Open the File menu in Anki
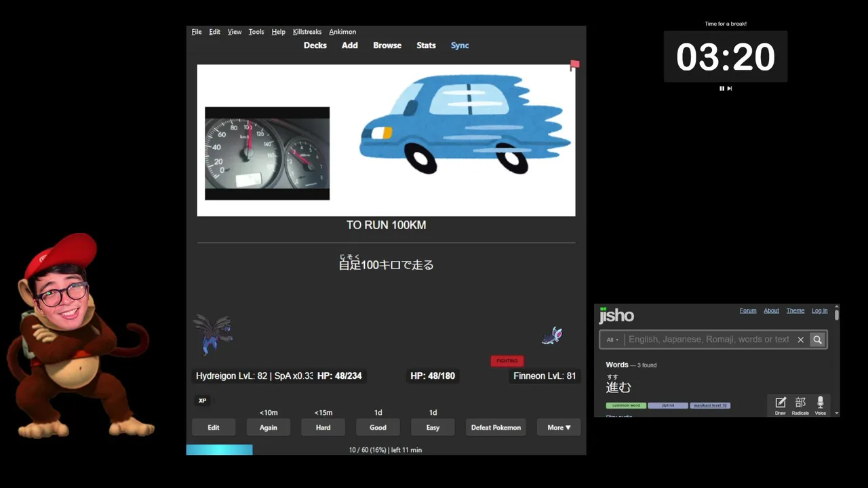Screen dimensions: 868x488 click(197, 32)
